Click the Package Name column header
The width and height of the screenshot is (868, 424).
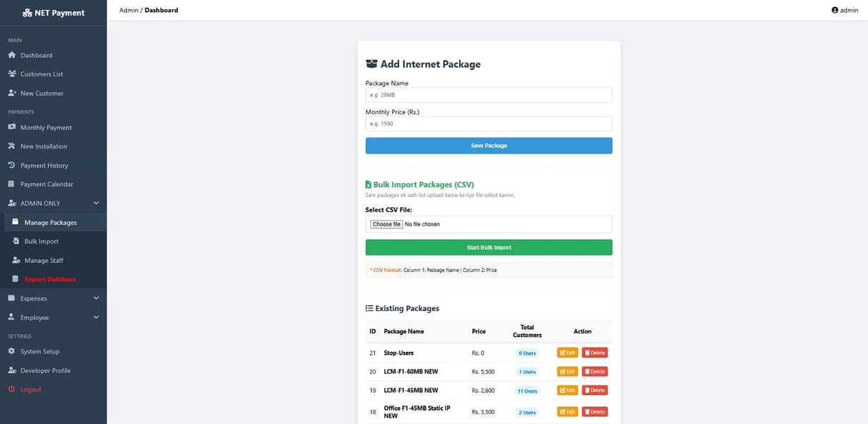coord(404,331)
